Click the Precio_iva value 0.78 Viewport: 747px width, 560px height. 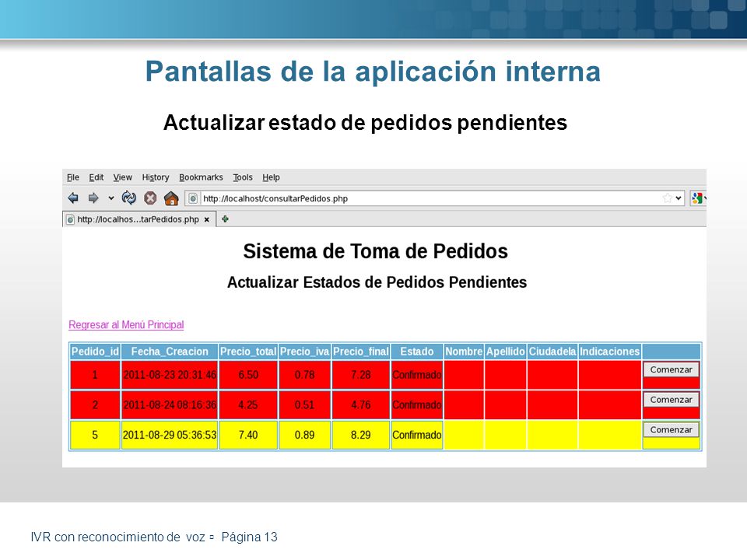point(304,375)
